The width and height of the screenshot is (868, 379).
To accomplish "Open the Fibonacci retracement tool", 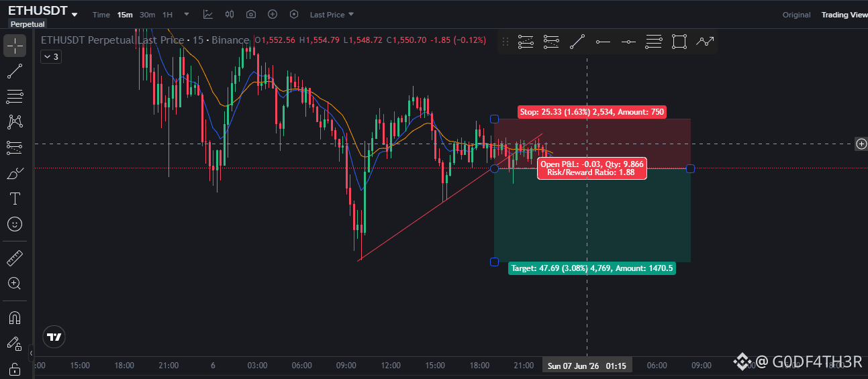I will pos(15,97).
